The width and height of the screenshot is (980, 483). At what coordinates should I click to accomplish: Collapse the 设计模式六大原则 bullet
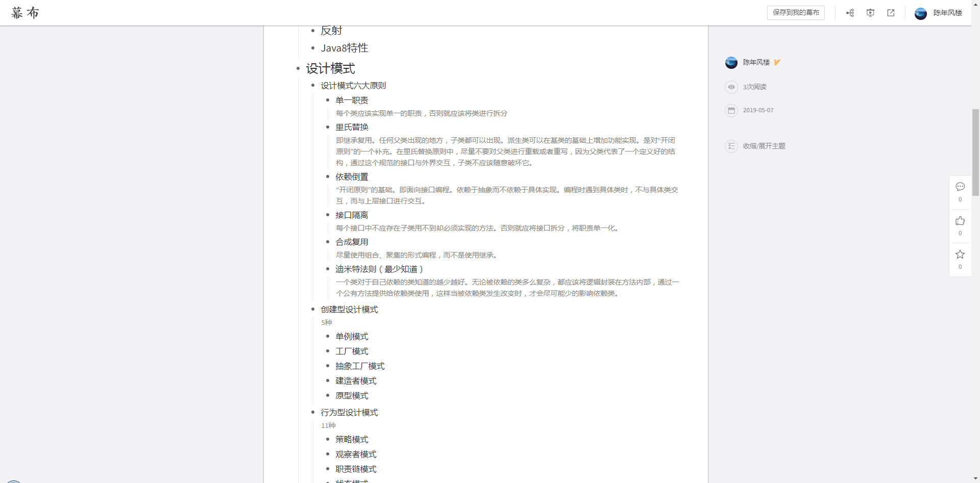pos(313,86)
